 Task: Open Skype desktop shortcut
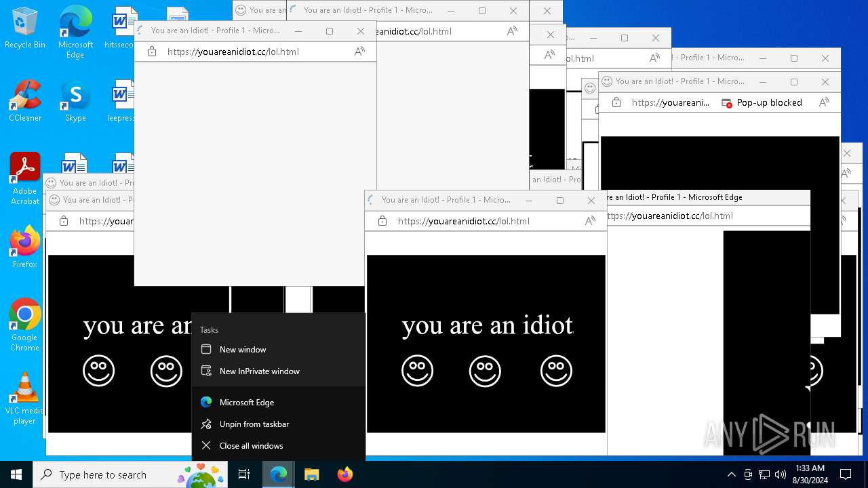pyautogui.click(x=75, y=101)
